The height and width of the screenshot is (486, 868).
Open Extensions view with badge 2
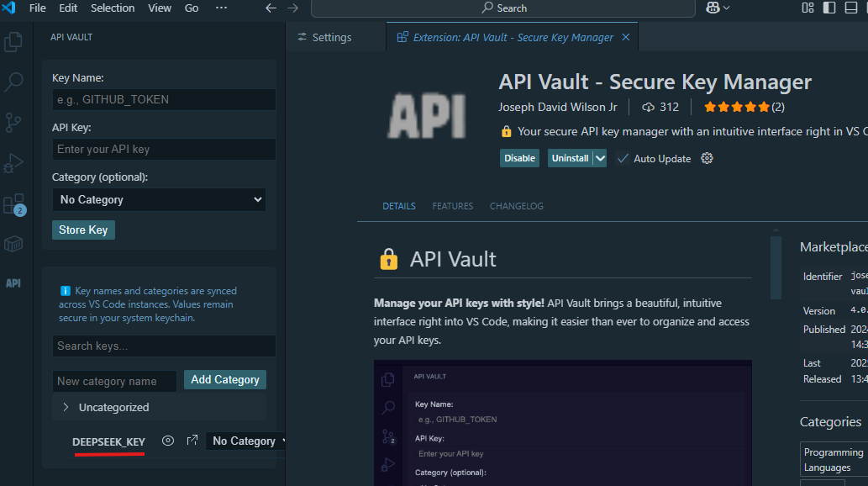coord(13,204)
